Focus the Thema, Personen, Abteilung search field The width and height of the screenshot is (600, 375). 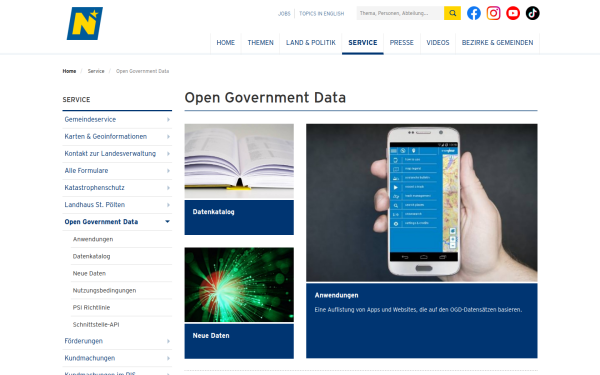pos(400,13)
